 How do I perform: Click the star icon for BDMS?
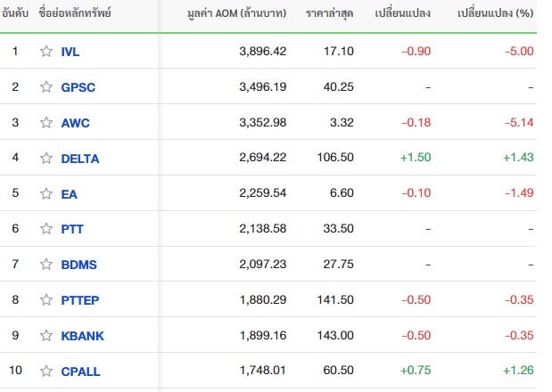[x=46, y=265]
